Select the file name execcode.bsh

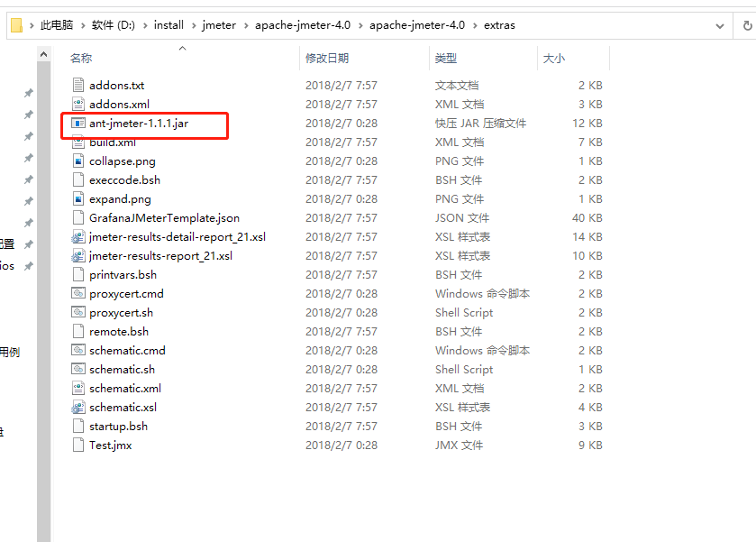[124, 180]
